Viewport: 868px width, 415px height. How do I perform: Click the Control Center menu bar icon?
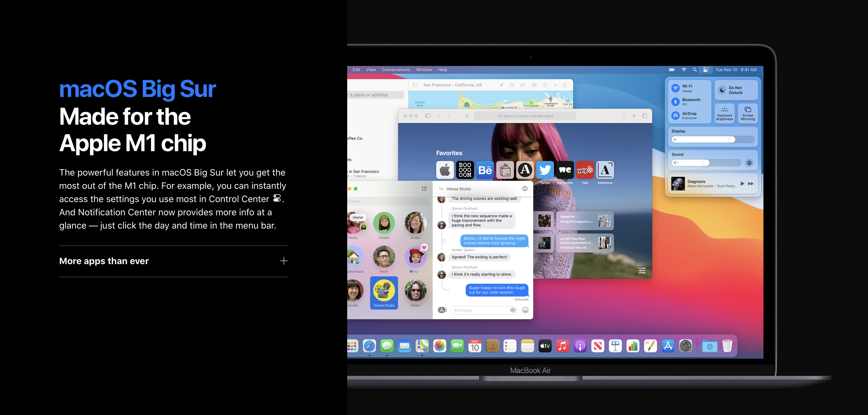pos(706,70)
